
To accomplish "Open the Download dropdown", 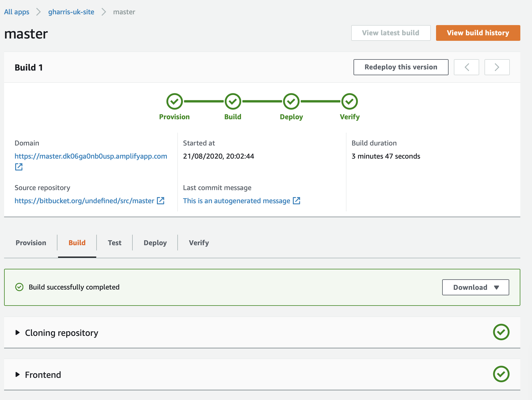I will click(x=476, y=287).
